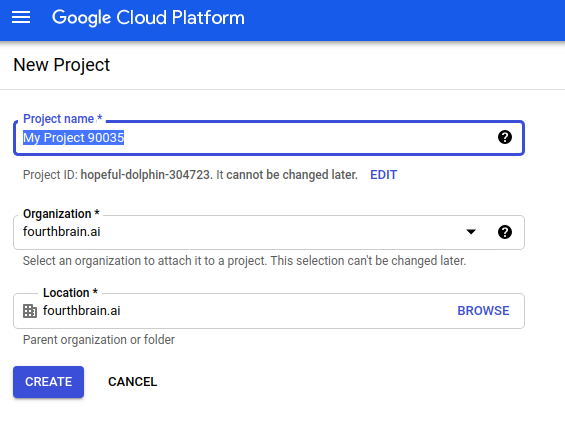Click the Google Cloud Platform title
The height and width of the screenshot is (441, 565).
[148, 17]
